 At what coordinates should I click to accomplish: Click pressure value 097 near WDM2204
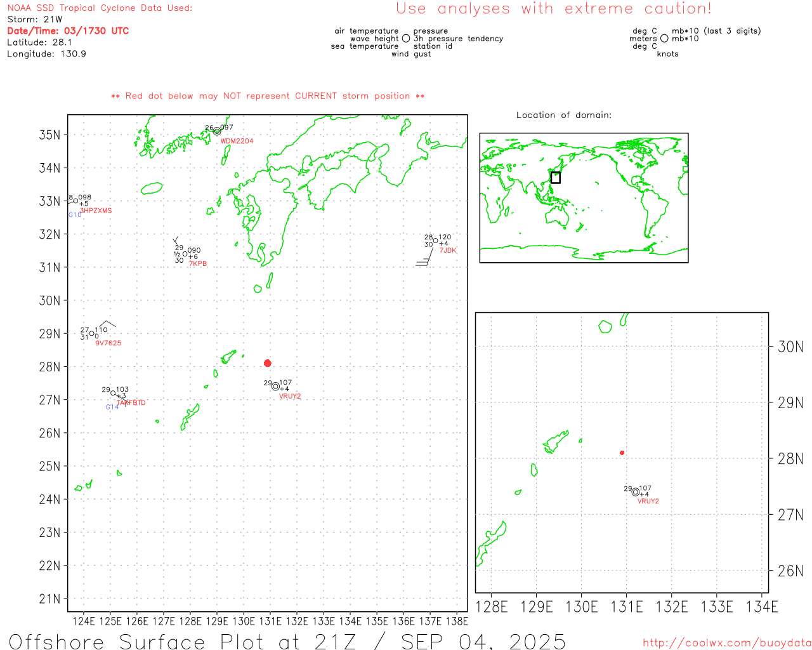point(226,127)
